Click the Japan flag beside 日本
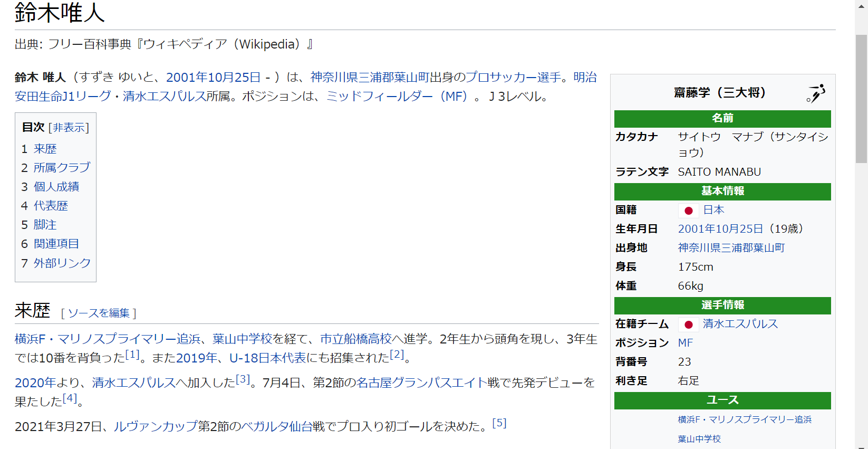868x449 pixels. click(x=688, y=211)
